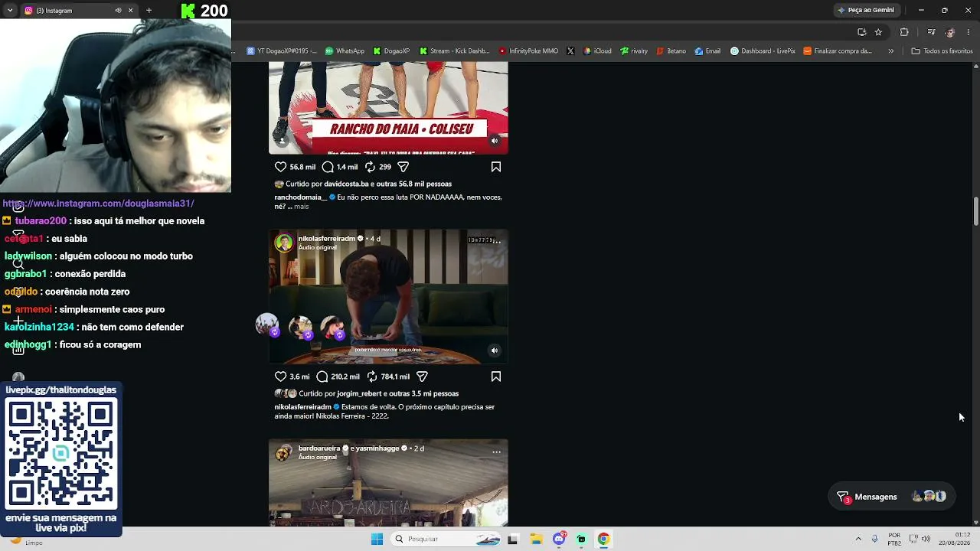Close the Instagram browser tab
Image resolution: width=980 pixels, height=551 pixels.
pyautogui.click(x=130, y=11)
